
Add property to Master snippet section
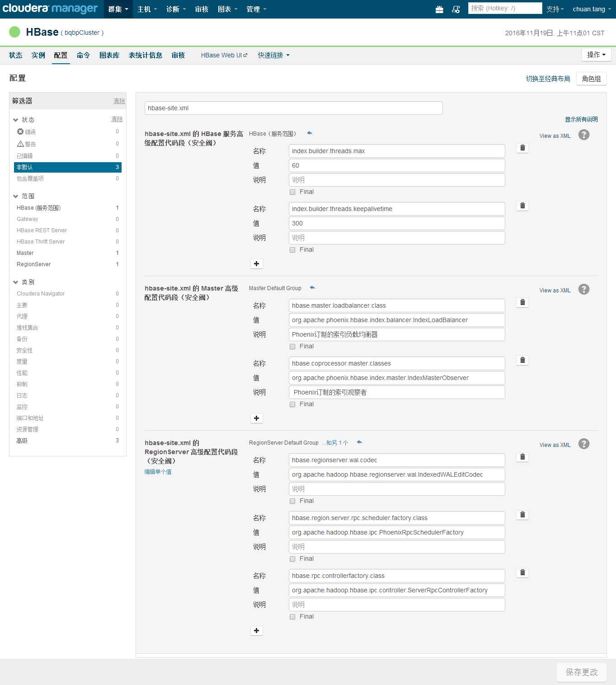tap(256, 418)
